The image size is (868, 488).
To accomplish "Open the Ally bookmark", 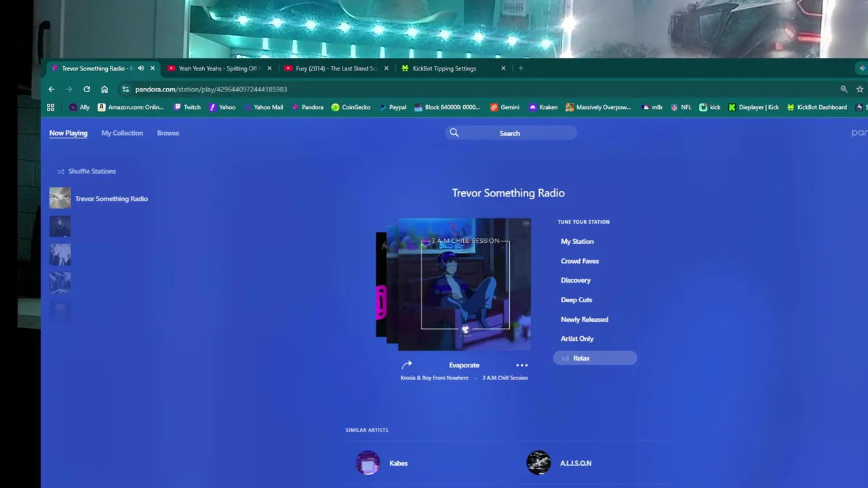I will (79, 107).
